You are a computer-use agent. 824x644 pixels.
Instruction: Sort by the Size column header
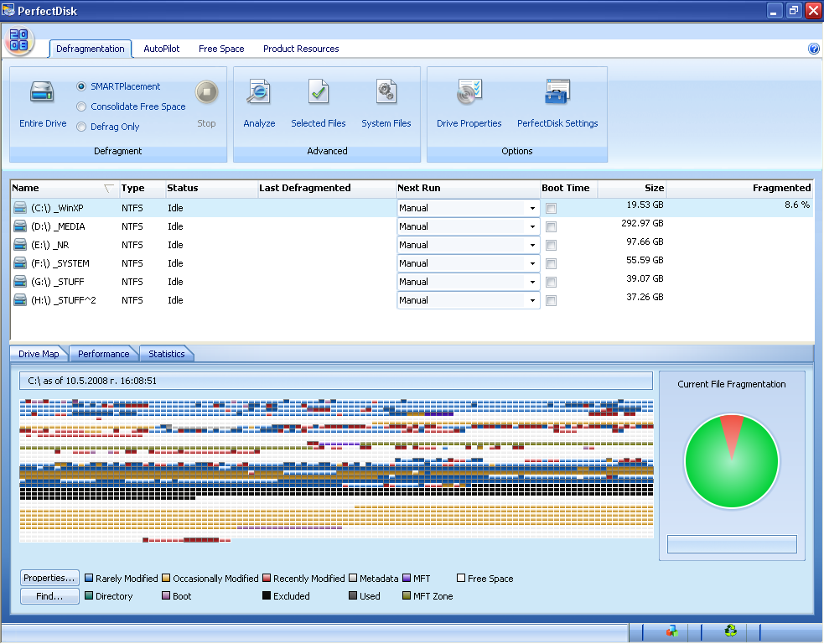(632, 188)
